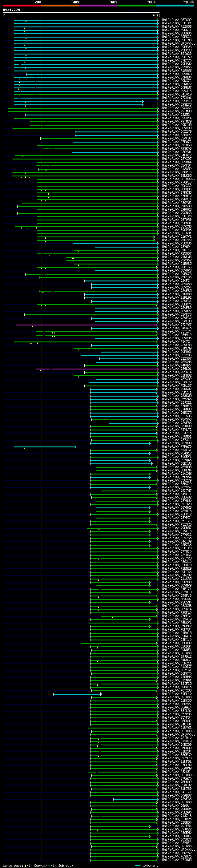197x868 pixels.
Task: Select label UniRef100_A7PA72
Action: 177,142
